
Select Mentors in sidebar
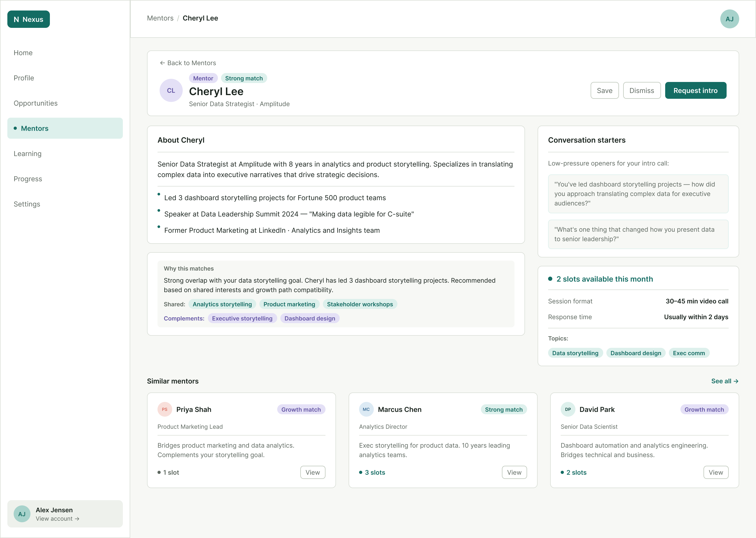pos(65,128)
